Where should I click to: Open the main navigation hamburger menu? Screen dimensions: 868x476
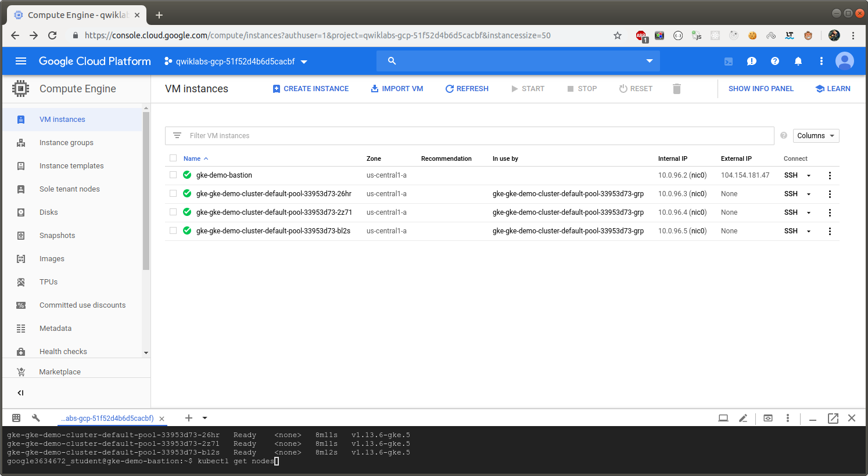pyautogui.click(x=21, y=61)
